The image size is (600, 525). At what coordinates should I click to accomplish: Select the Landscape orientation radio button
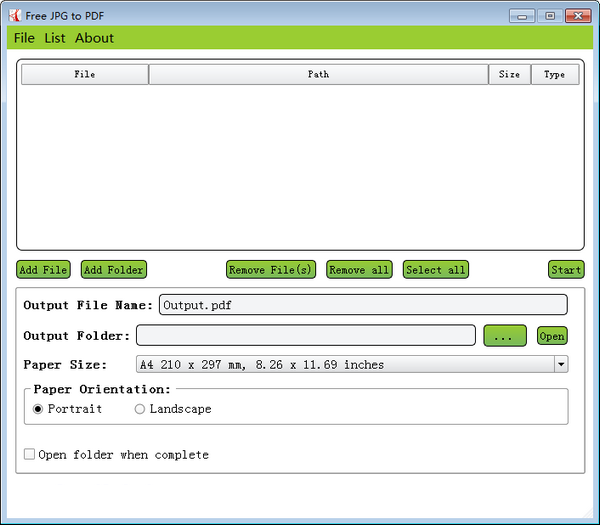140,409
